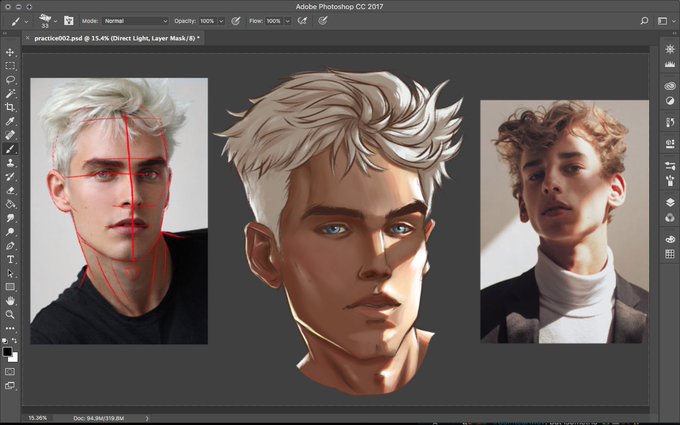The width and height of the screenshot is (680, 425).
Task: Click the blond man reference photo
Action: [x=119, y=211]
